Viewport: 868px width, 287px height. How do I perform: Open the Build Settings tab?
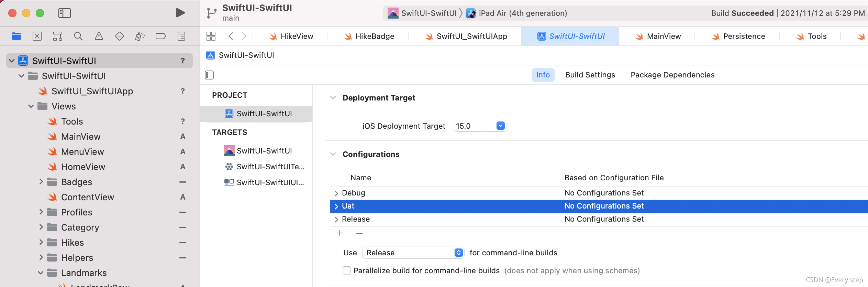coord(590,75)
